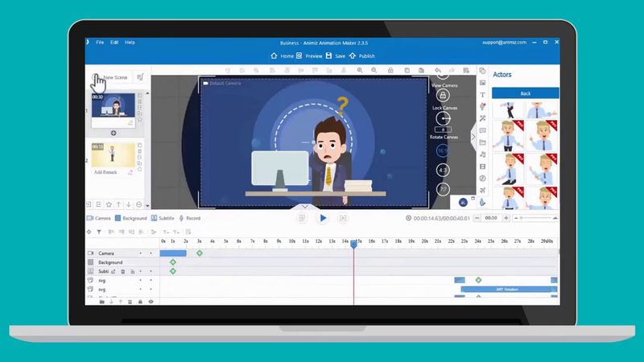
Task: Click the scene list scroll-up arrow
Action: click(147, 93)
